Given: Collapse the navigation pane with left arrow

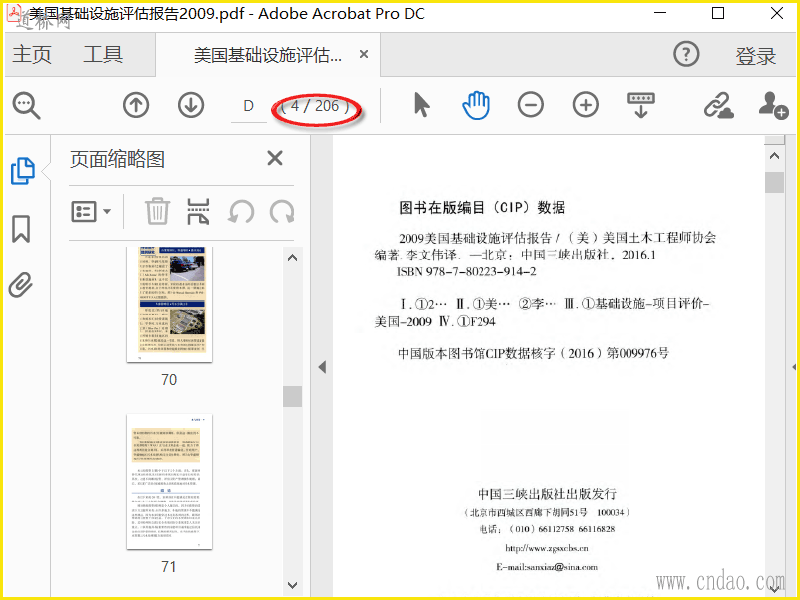Looking at the screenshot, I should tap(322, 367).
